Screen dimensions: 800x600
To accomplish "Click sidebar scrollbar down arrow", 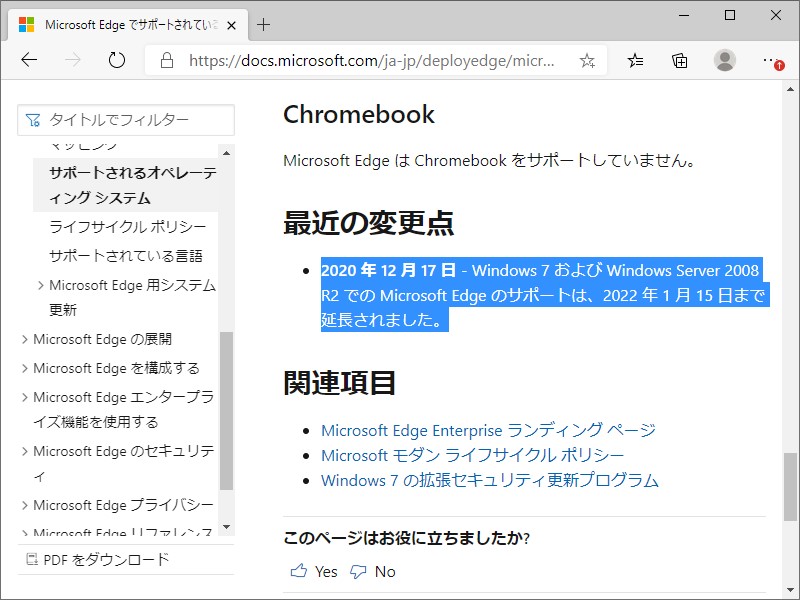I will coord(227,527).
